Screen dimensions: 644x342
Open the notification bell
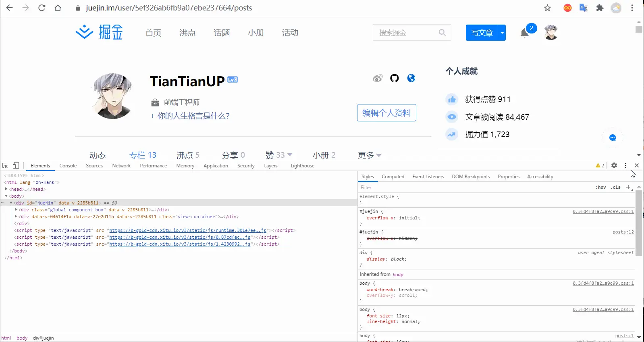(x=524, y=33)
